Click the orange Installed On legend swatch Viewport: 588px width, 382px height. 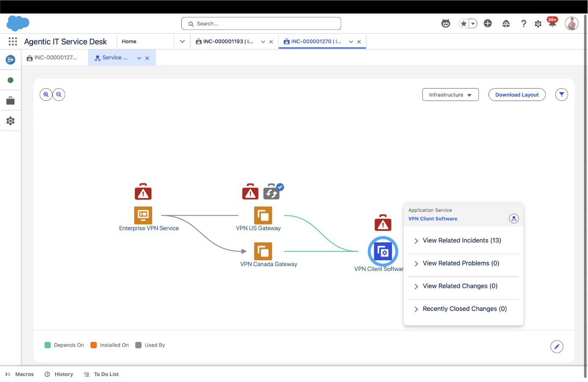point(94,345)
